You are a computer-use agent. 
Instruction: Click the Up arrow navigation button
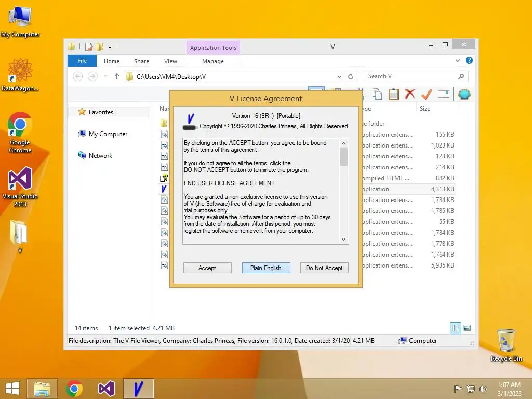(117, 77)
